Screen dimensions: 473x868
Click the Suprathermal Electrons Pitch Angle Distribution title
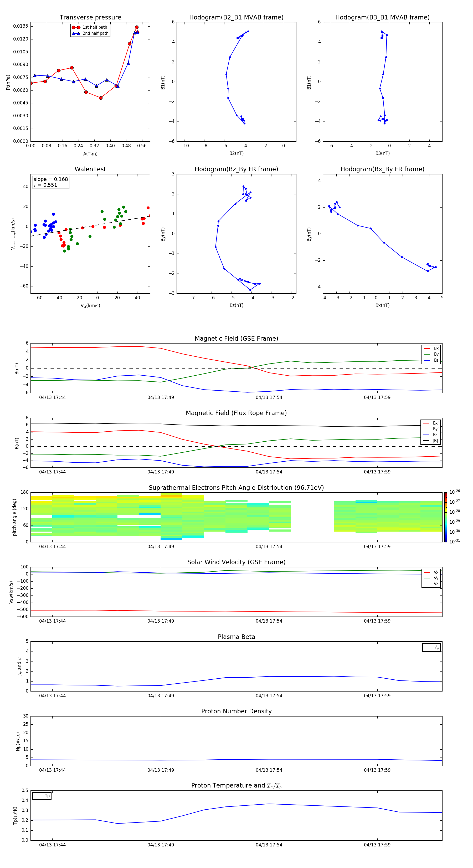coord(236,488)
